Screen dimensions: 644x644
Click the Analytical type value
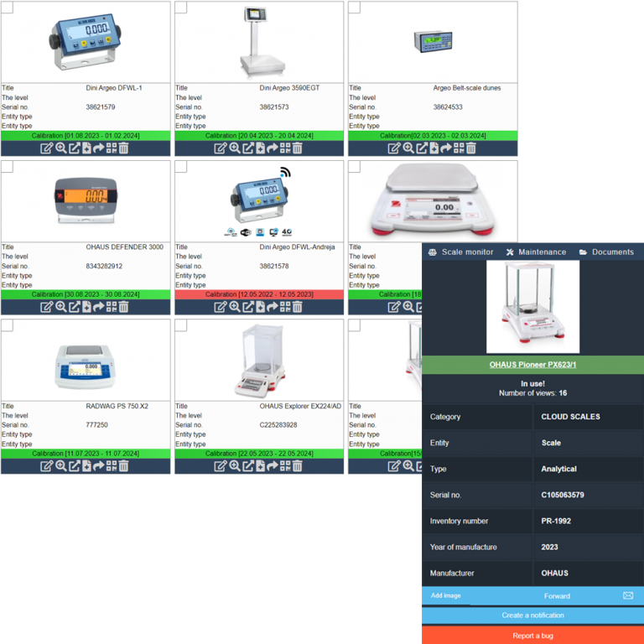(558, 469)
